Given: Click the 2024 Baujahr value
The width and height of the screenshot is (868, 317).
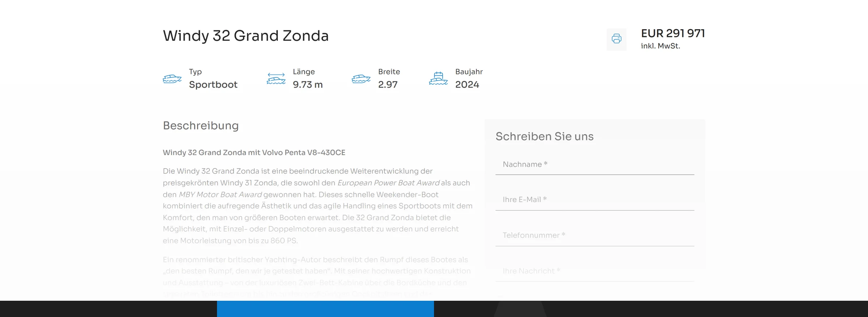Looking at the screenshot, I should 467,85.
